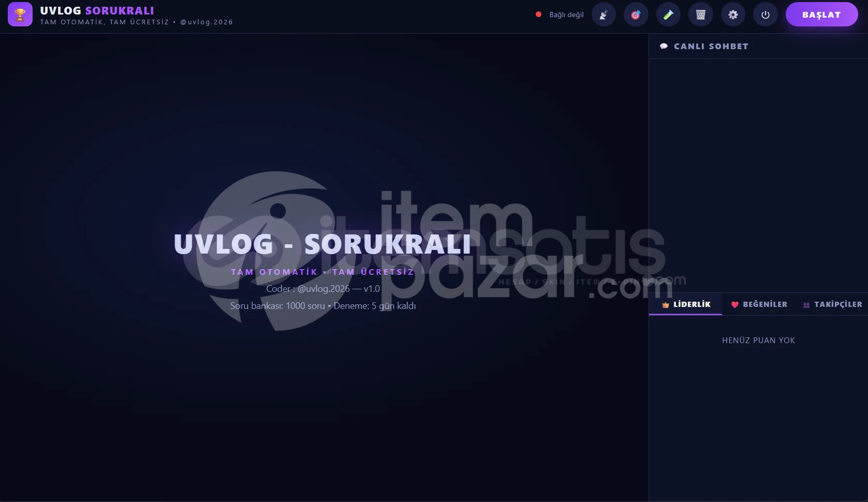The width and height of the screenshot is (868, 502).
Task: Open settings via the gear icon
Action: tap(733, 14)
